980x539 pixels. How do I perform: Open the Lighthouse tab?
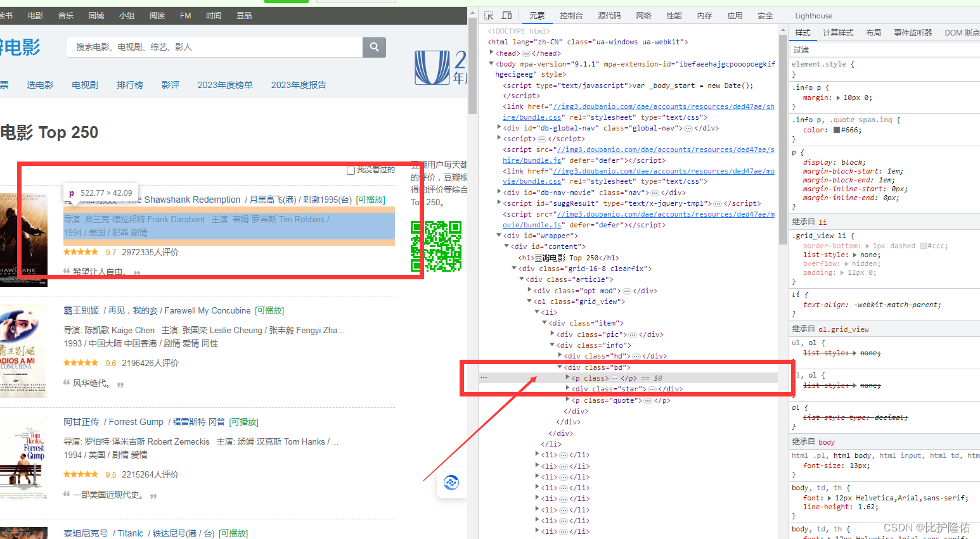point(813,16)
